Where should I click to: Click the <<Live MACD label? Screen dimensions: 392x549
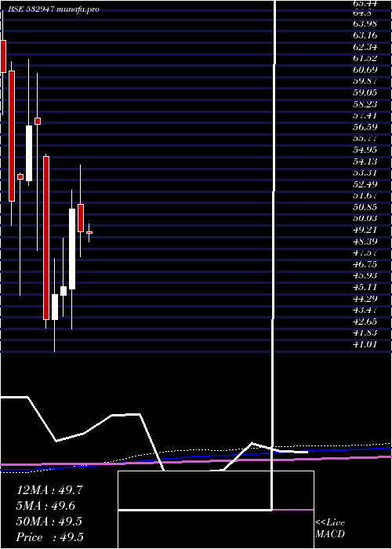pyautogui.click(x=330, y=528)
